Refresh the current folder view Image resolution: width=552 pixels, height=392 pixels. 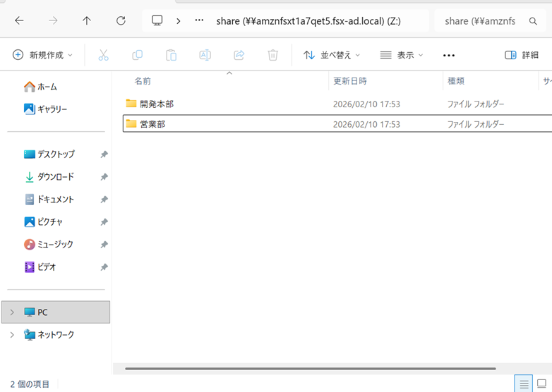[x=121, y=21]
